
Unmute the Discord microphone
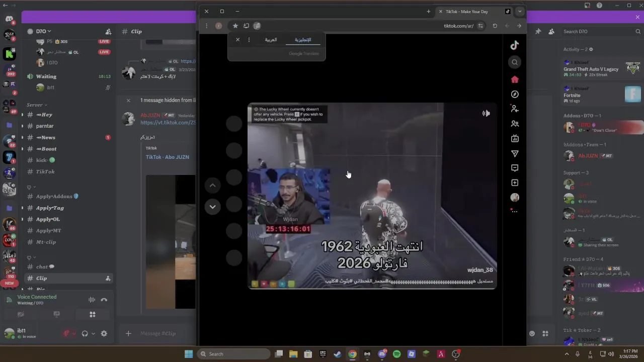(x=66, y=333)
